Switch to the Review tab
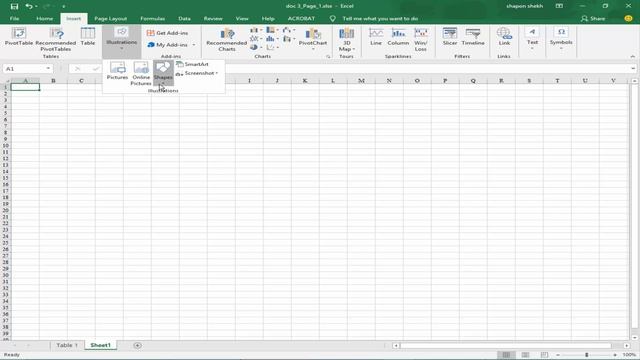 tap(213, 19)
